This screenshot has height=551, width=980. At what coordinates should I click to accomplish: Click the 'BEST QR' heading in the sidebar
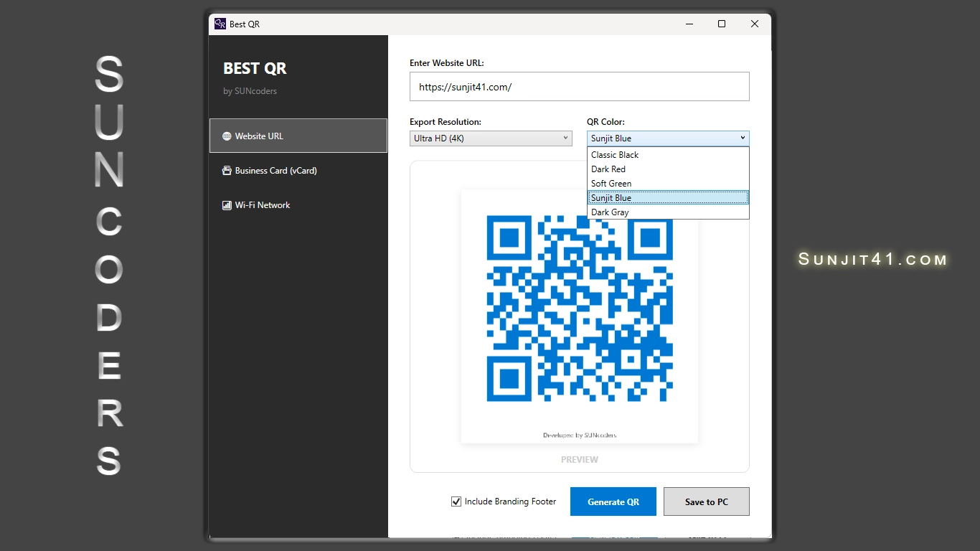[x=255, y=69]
